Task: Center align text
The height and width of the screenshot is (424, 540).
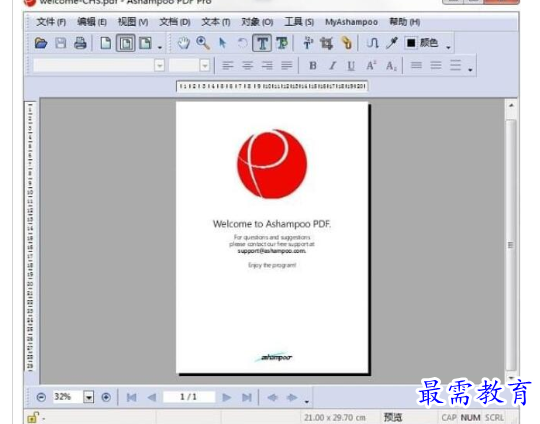Action: click(x=247, y=65)
